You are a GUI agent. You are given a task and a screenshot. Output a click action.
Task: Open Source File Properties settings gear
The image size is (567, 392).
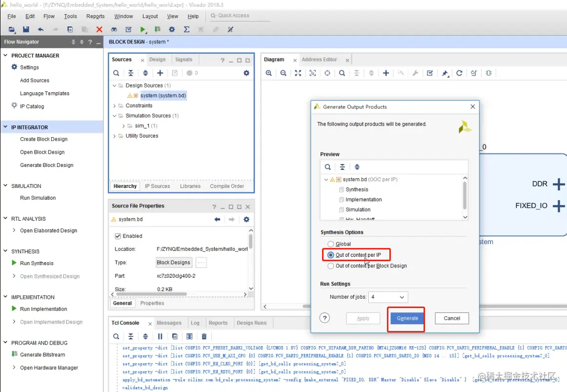[246, 220]
